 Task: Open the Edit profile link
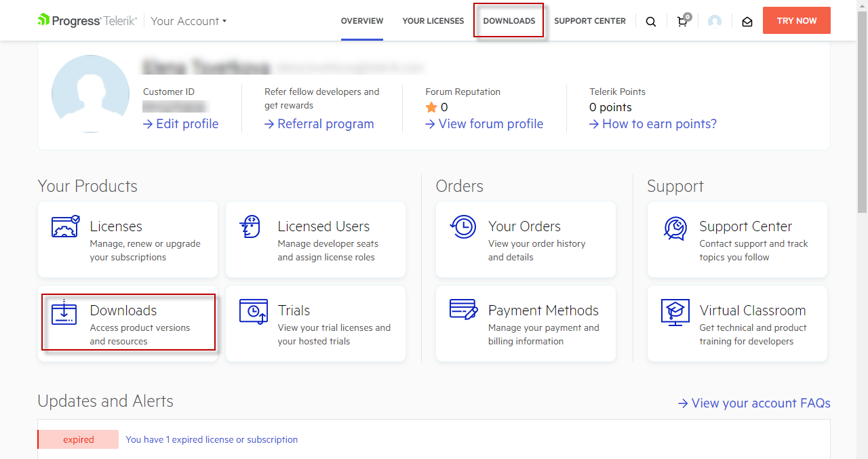click(x=181, y=124)
